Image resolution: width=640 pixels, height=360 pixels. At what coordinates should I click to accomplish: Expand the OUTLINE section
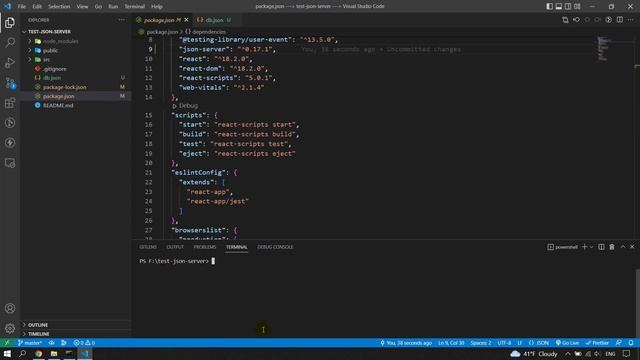pyautogui.click(x=76, y=325)
